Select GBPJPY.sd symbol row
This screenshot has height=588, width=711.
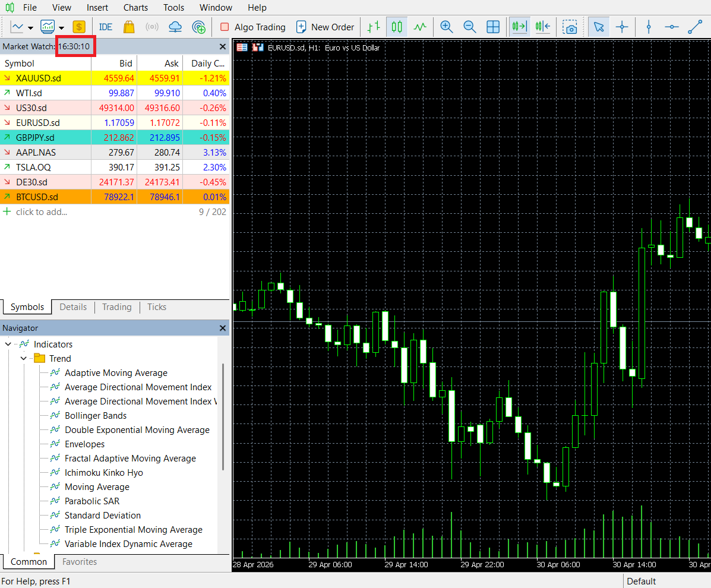(x=115, y=137)
